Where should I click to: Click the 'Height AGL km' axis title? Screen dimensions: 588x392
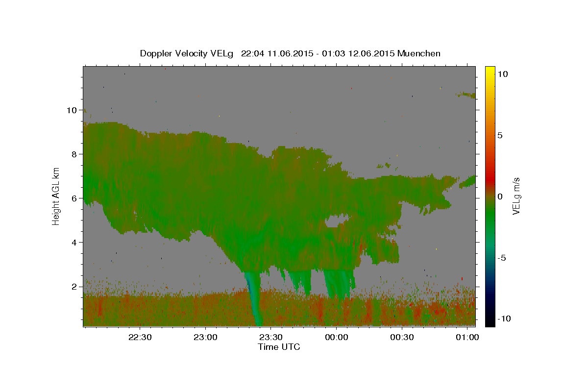pyautogui.click(x=56, y=196)
